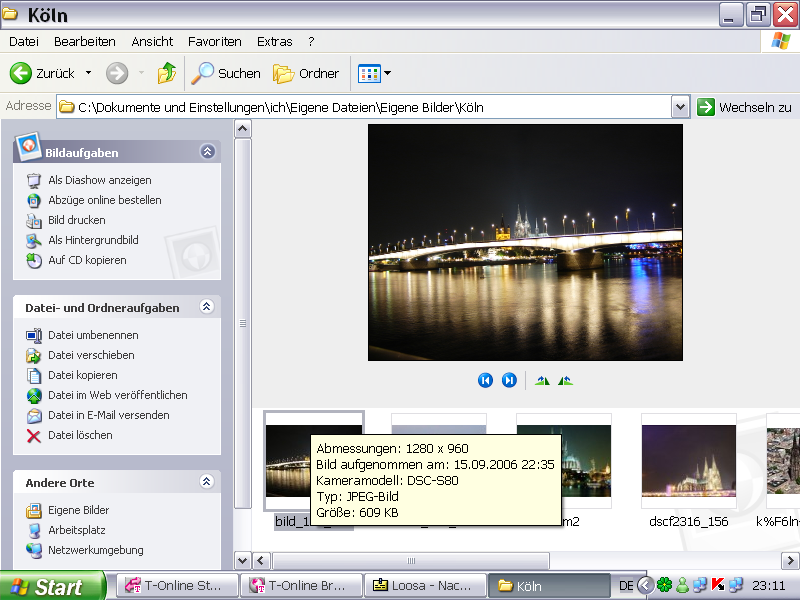Collapse the Datei- und Ordneraufgaben panel
Viewport: 800px width, 600px height.
(x=207, y=307)
